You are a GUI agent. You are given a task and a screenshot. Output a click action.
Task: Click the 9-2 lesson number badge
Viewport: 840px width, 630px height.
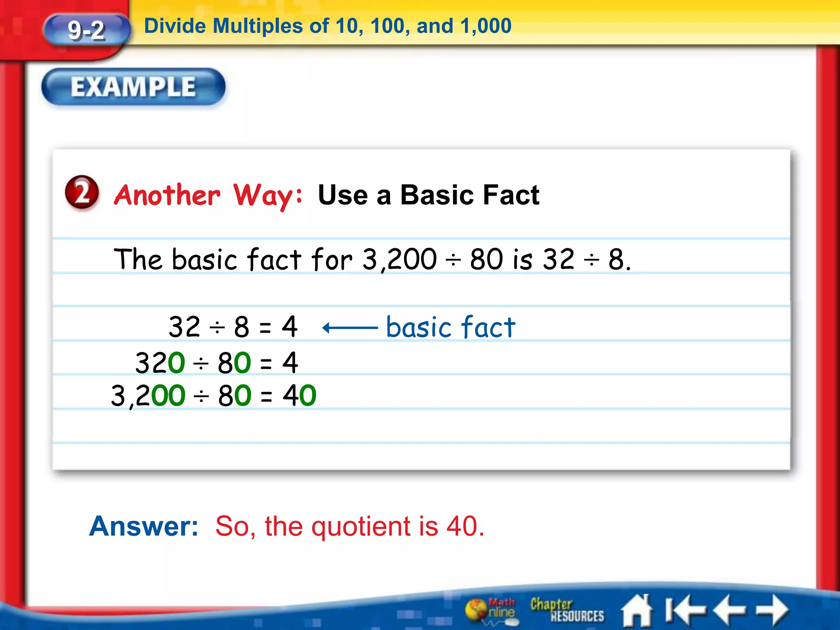[x=87, y=31]
